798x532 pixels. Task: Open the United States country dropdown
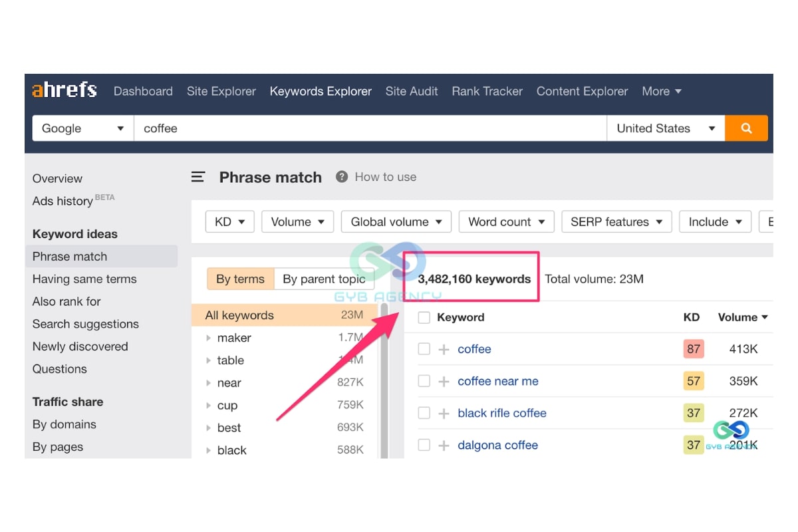tap(666, 128)
